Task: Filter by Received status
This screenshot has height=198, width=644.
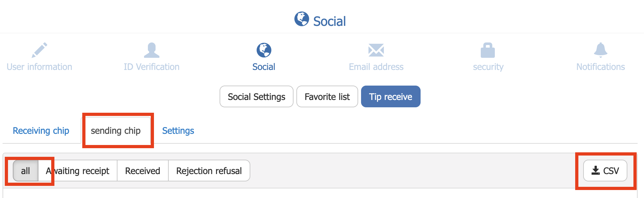Action: pos(143,171)
